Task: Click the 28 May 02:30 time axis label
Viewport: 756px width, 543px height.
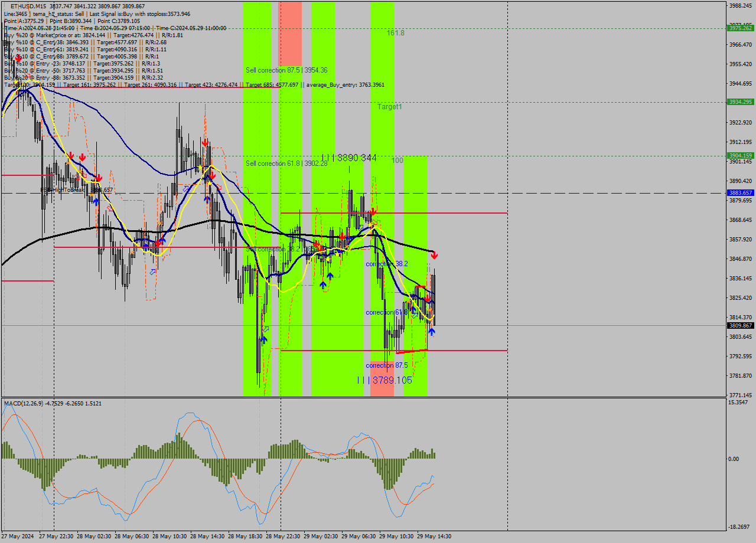Action: (94, 537)
